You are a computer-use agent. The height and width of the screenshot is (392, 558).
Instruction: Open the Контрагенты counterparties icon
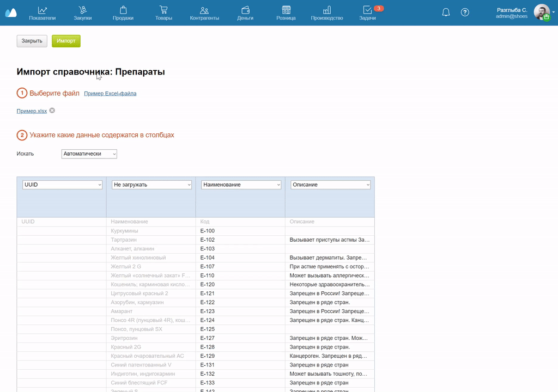204,12
